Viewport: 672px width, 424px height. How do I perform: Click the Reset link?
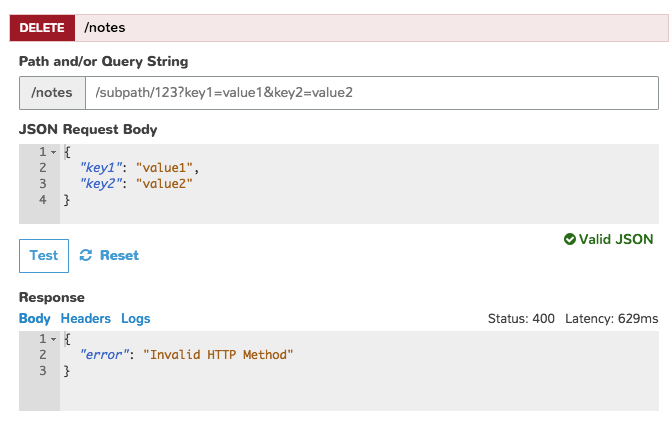pyautogui.click(x=119, y=255)
